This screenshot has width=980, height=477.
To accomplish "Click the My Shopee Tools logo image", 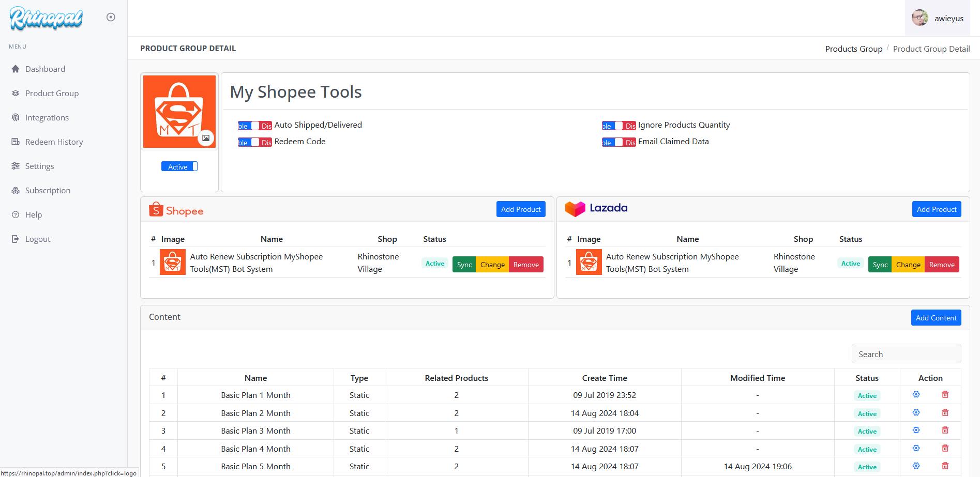I will [179, 112].
